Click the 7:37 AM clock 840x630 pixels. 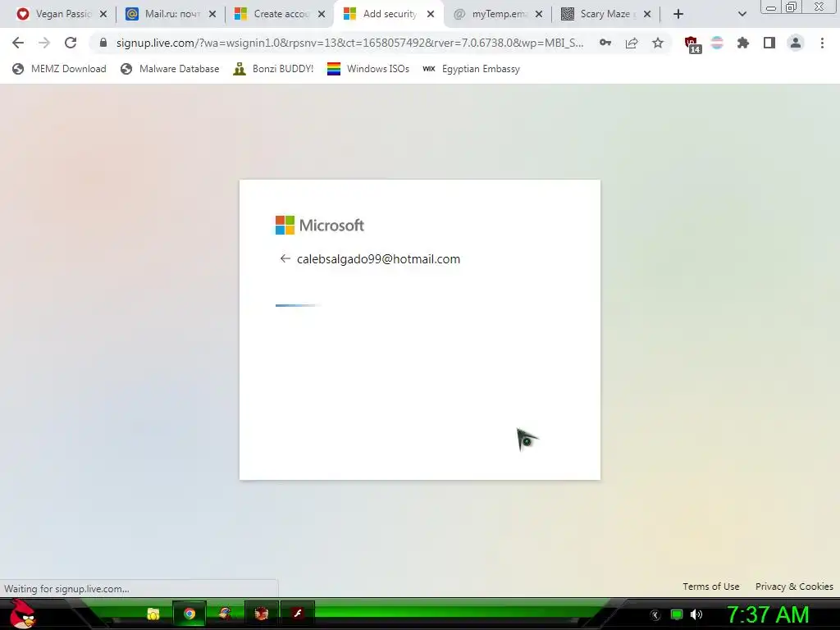(768, 615)
